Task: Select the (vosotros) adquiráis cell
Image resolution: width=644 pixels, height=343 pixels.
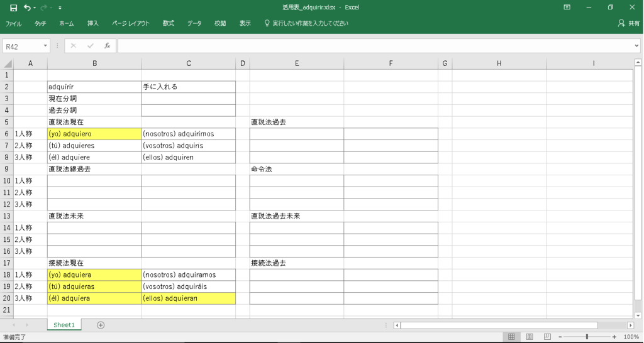Action: [x=189, y=286]
